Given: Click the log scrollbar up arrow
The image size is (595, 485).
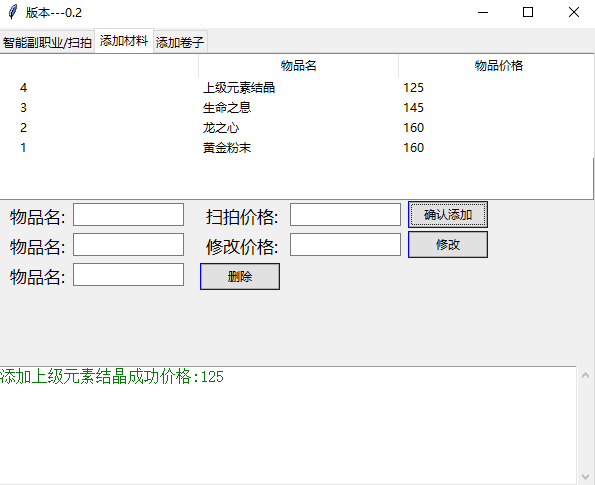Looking at the screenshot, I should point(585,375).
